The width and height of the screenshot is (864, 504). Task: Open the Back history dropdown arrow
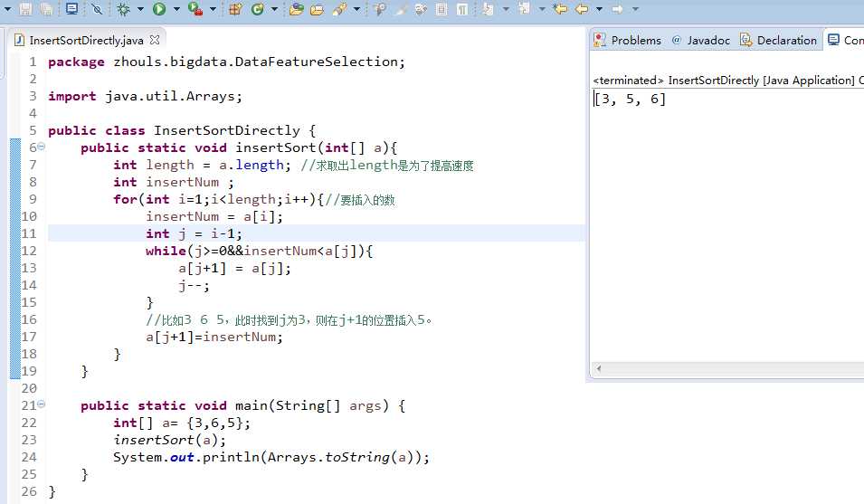599,9
